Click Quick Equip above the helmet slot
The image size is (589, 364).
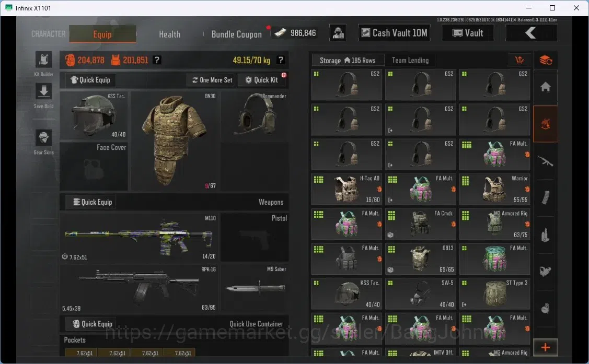pyautogui.click(x=90, y=80)
